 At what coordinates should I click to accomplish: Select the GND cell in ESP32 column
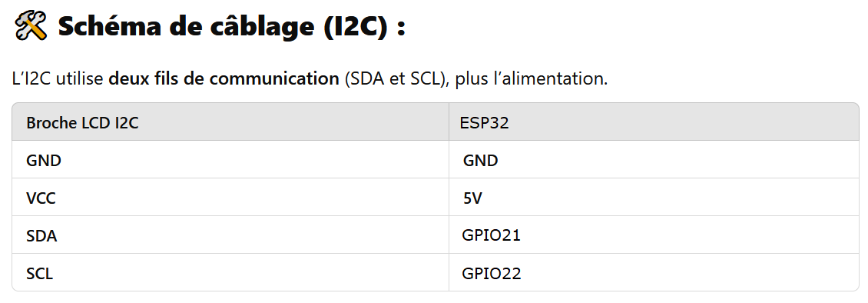point(654,160)
